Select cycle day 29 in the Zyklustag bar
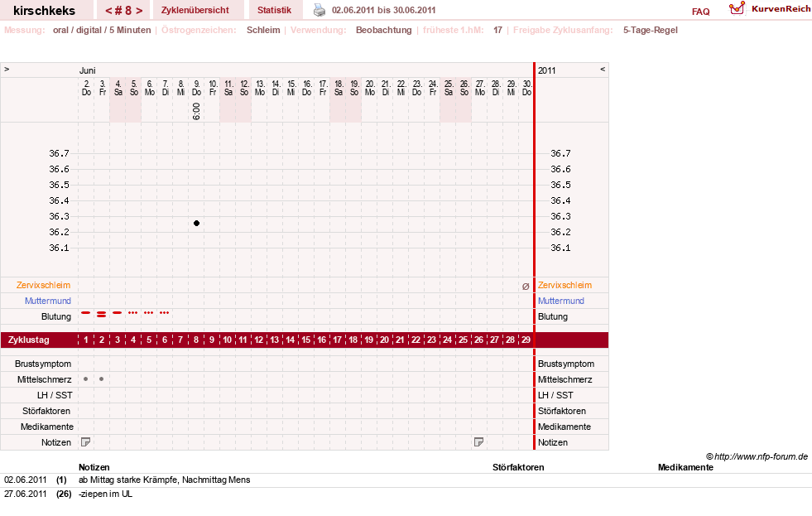 526,340
